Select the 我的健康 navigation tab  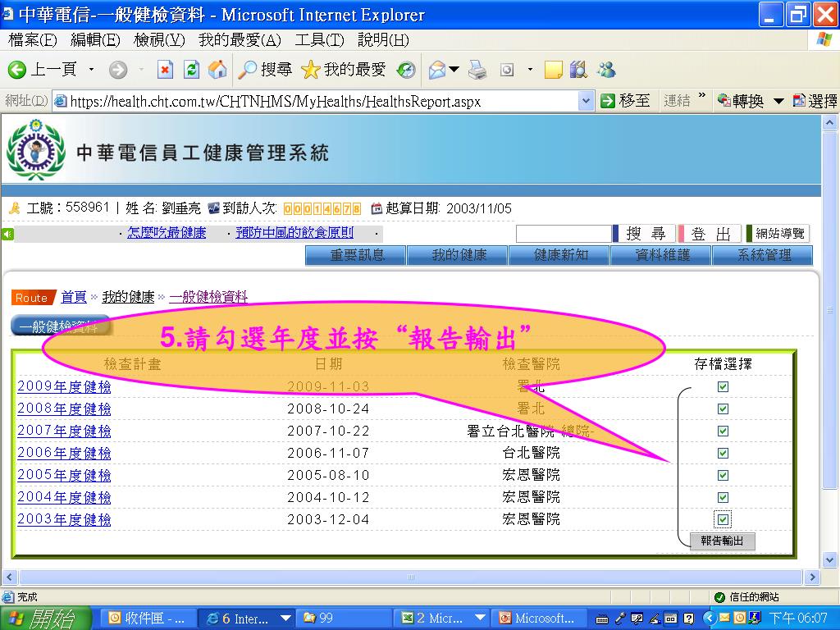tap(458, 256)
